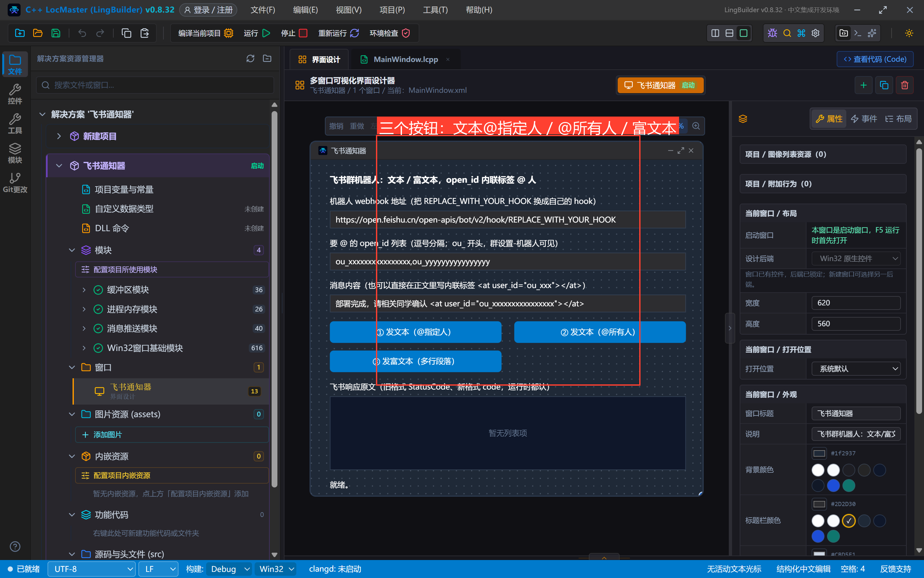Open the 设计后端 Win32 dropdown

pos(856,258)
